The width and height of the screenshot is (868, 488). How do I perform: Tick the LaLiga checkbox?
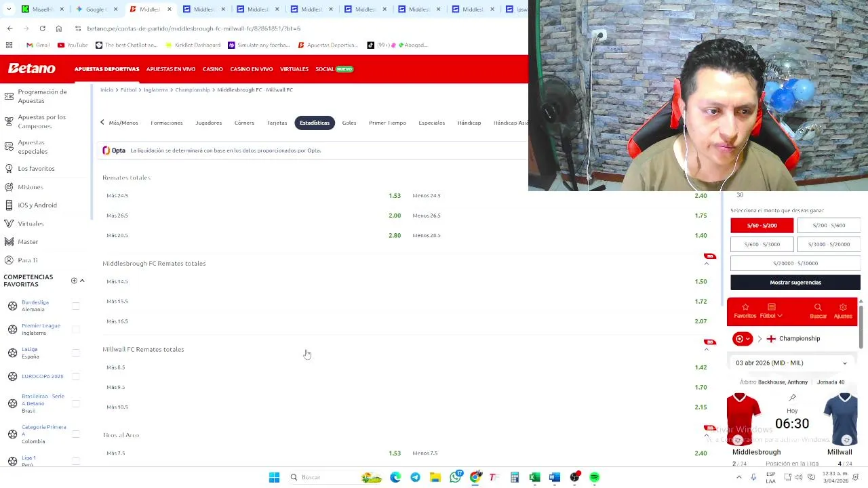[x=76, y=353]
